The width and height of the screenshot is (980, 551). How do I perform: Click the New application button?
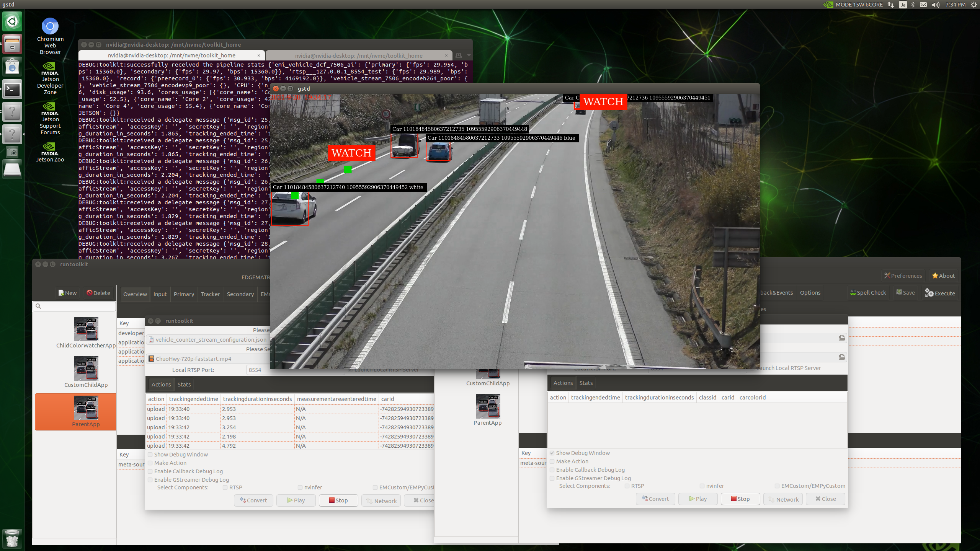(67, 293)
